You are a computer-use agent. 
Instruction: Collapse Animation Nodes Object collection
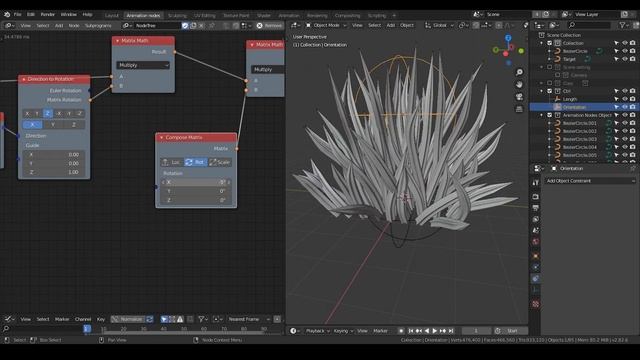coord(542,115)
